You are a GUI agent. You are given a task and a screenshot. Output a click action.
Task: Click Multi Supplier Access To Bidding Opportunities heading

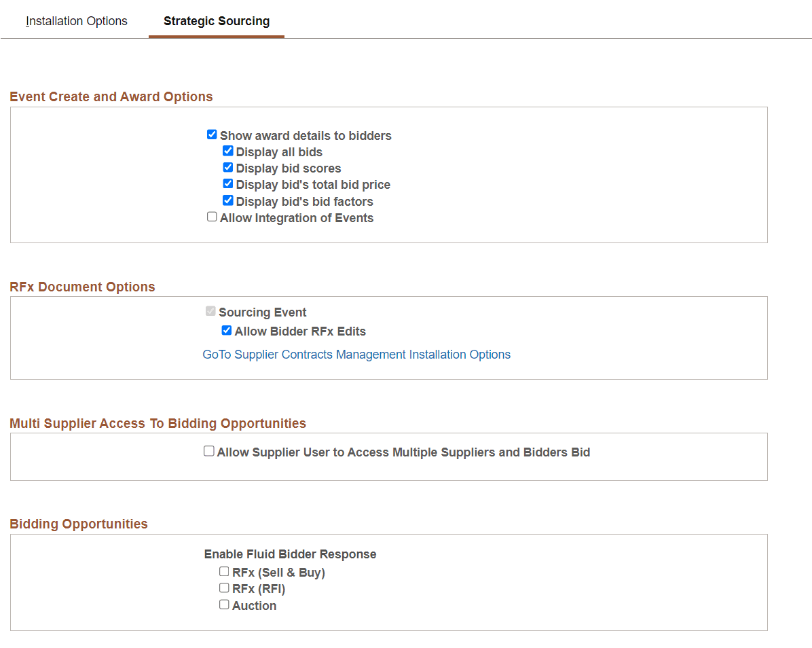point(157,423)
